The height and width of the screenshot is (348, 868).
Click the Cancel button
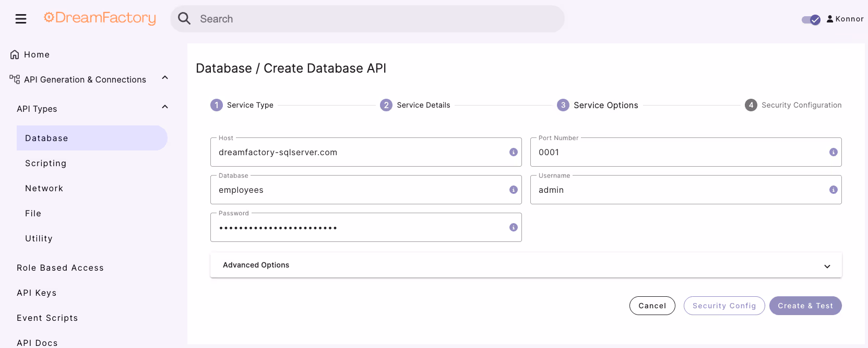click(x=652, y=306)
